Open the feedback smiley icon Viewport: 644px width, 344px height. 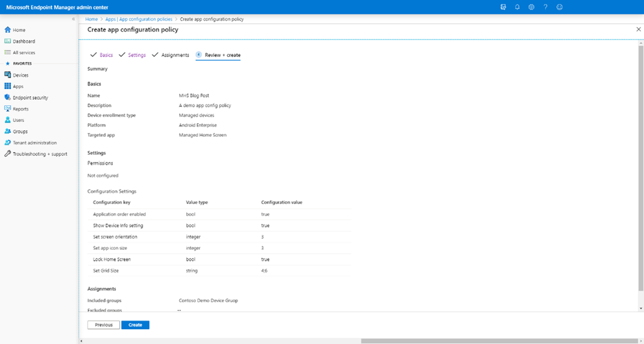click(x=559, y=7)
